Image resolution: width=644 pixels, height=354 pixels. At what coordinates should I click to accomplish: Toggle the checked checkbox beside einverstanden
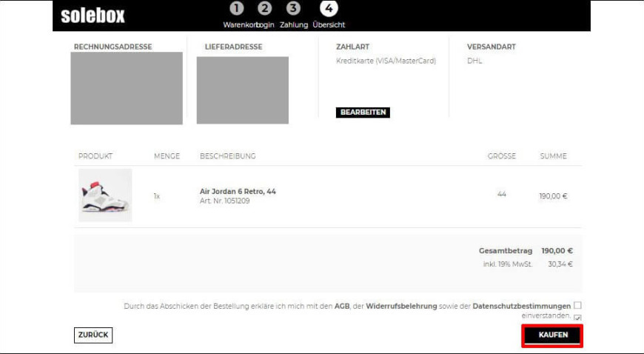[578, 318]
